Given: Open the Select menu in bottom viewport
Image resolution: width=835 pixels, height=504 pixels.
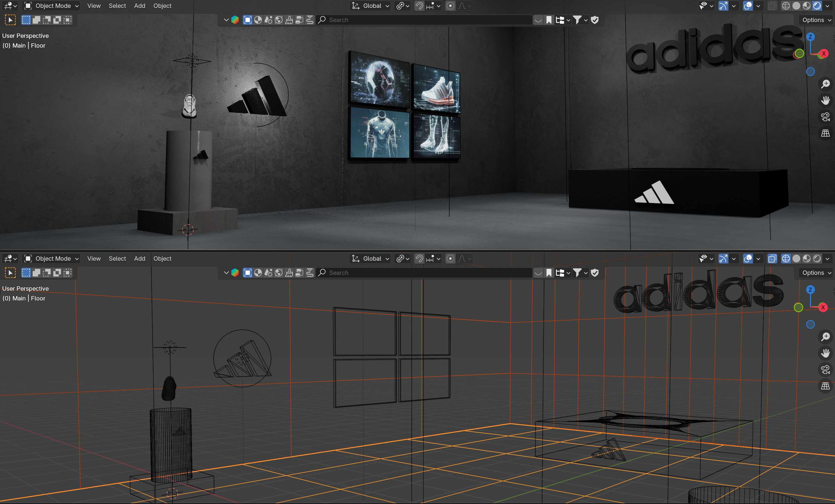Looking at the screenshot, I should point(117,259).
